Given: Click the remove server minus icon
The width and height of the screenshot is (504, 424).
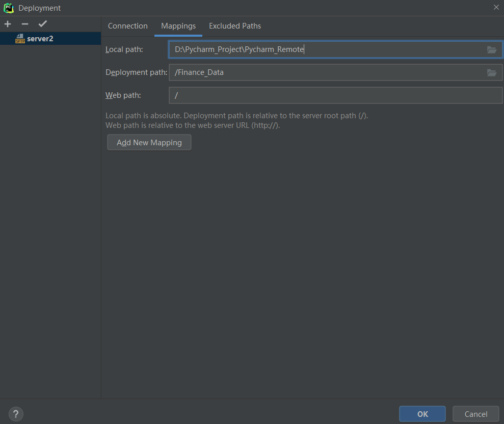Looking at the screenshot, I should click(24, 23).
